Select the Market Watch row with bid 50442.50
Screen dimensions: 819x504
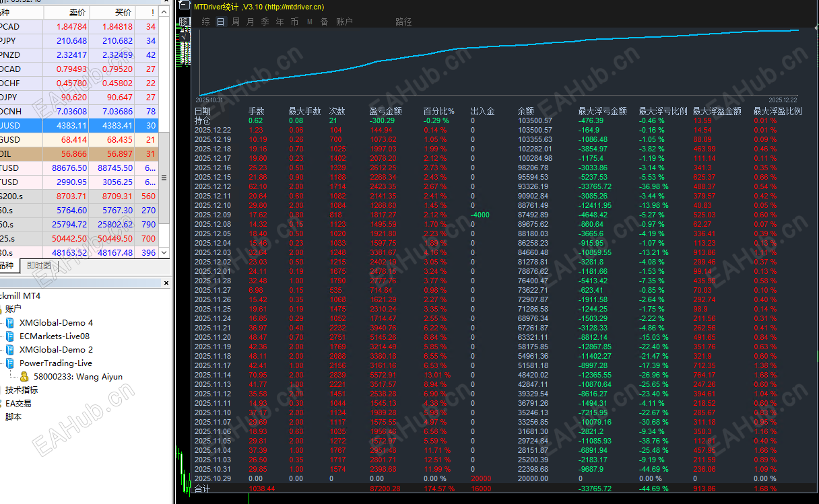79,238
